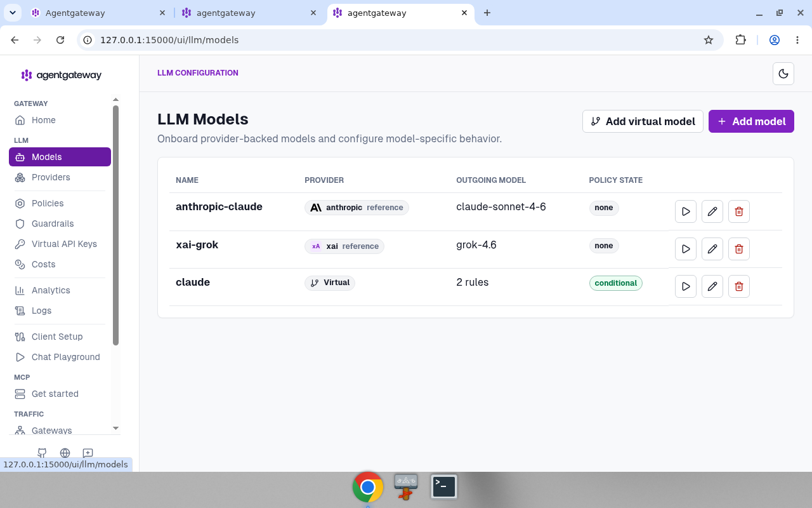Click the anthropic-claude model name
This screenshot has width=812, height=508.
219,207
